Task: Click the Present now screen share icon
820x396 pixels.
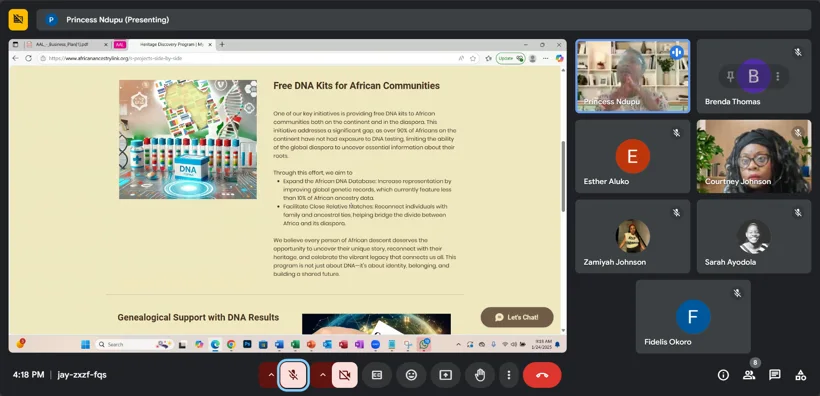Action: [446, 375]
